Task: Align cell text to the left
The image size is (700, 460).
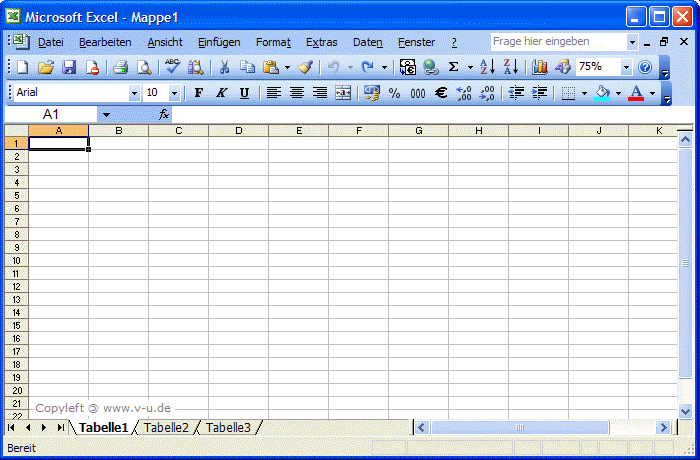Action: 274,93
